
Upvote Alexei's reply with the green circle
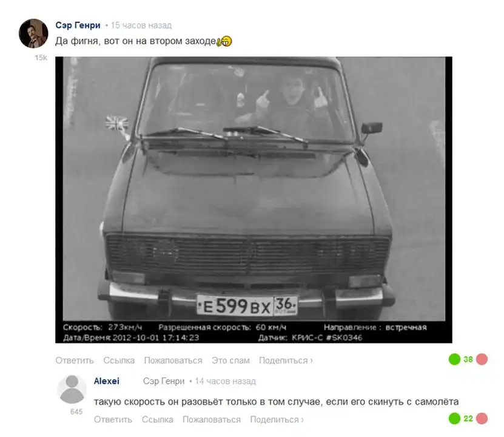(x=454, y=418)
